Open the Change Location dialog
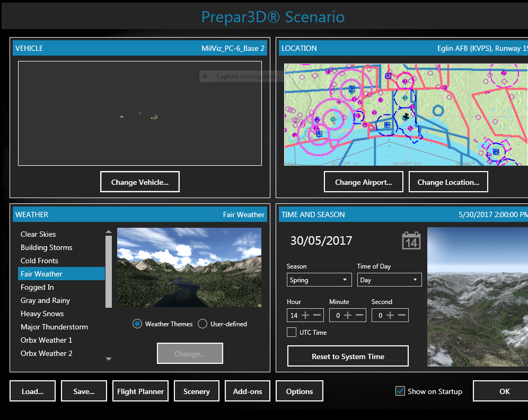The height and width of the screenshot is (420, 528). [x=448, y=182]
